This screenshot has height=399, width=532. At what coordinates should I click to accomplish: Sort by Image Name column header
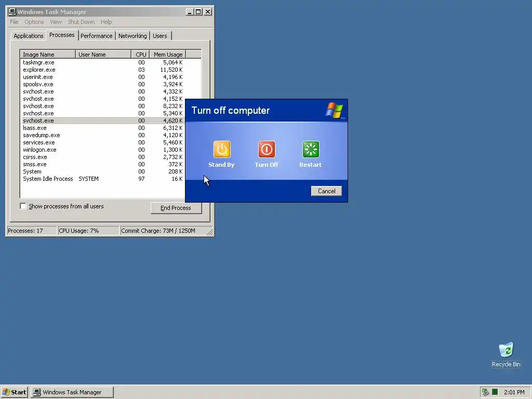48,54
